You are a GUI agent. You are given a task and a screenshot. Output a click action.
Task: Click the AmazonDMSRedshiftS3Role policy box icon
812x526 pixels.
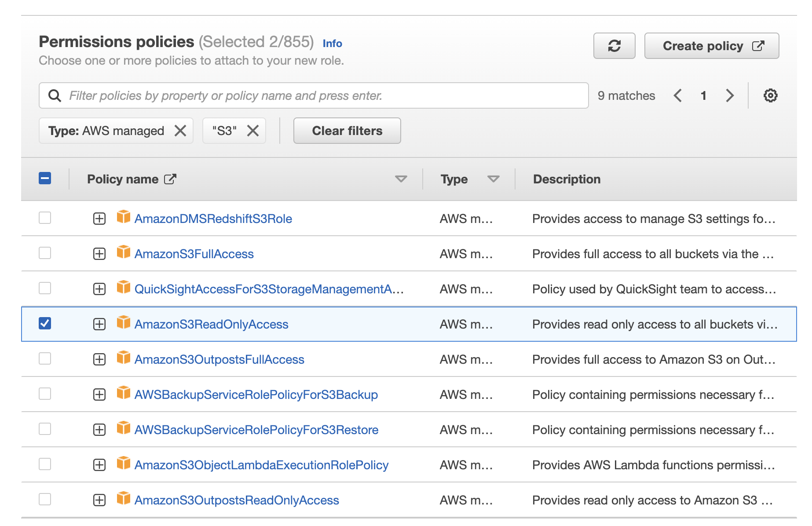tap(124, 217)
